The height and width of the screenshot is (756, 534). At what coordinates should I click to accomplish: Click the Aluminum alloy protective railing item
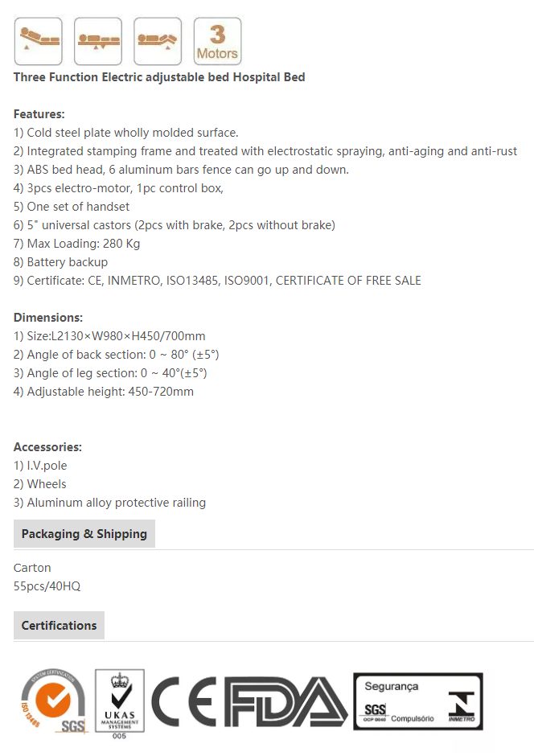coord(109,503)
